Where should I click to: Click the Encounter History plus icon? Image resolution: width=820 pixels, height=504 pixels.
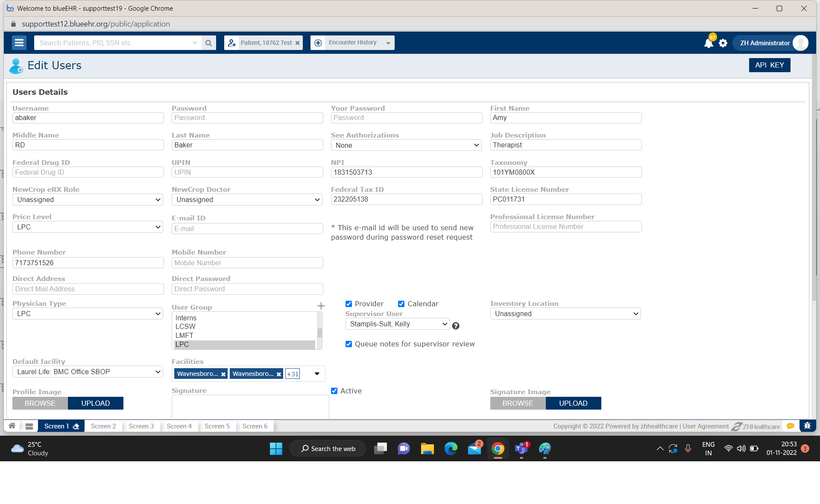point(318,42)
